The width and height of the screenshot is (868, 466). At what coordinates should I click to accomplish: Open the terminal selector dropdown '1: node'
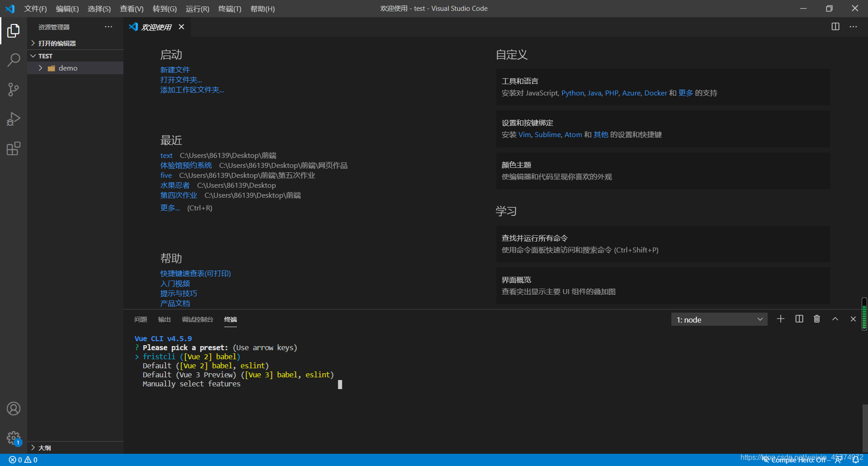719,319
